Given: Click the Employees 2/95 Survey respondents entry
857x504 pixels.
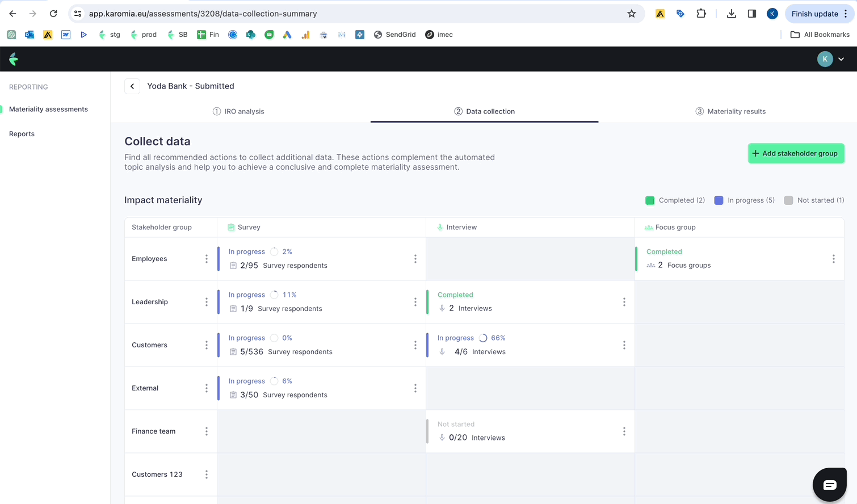Looking at the screenshot, I should pos(278,266).
